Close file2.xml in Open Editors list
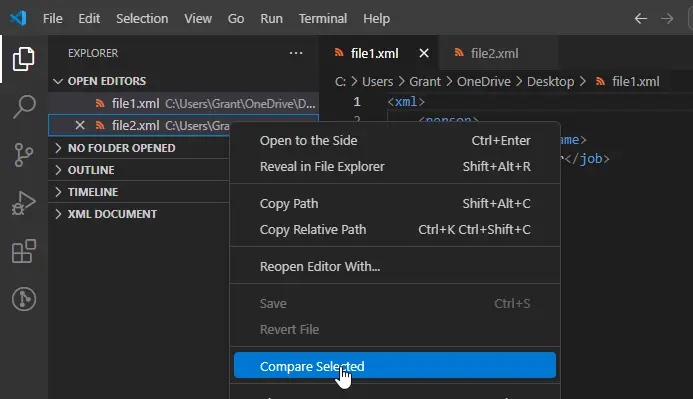The image size is (693, 399). 80,125
